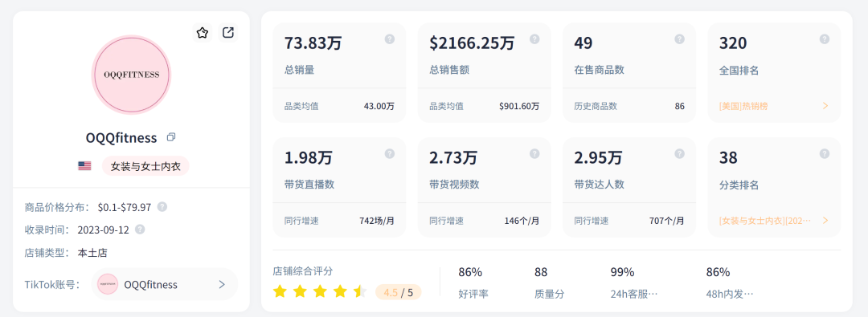This screenshot has width=868, height=317.
Task: Click the 73.83万 total sales value
Action: (x=313, y=43)
